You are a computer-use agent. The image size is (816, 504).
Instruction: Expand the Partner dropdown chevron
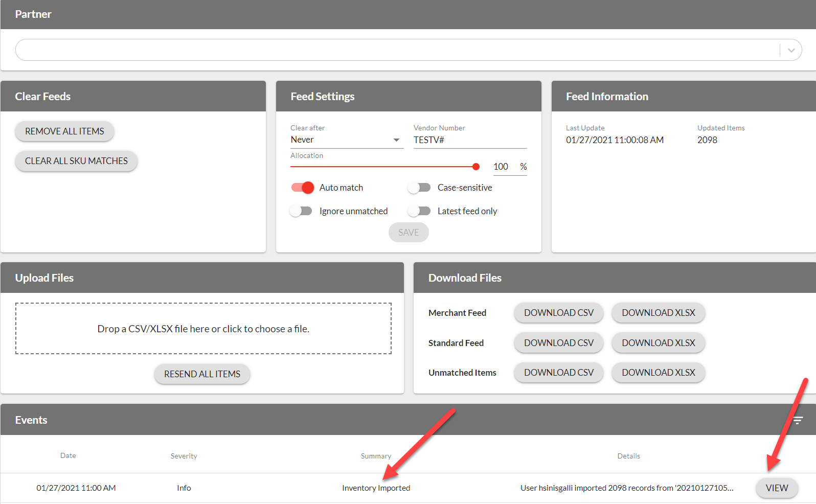coord(791,50)
